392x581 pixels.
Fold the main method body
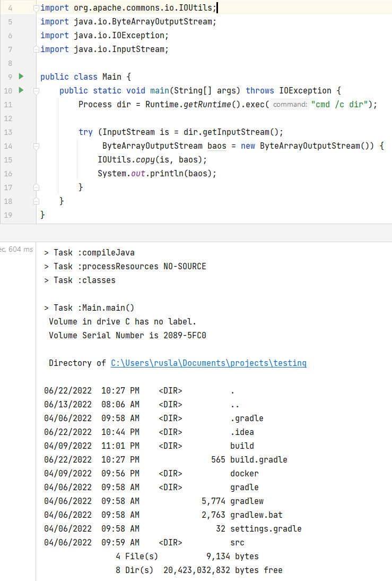click(36, 91)
